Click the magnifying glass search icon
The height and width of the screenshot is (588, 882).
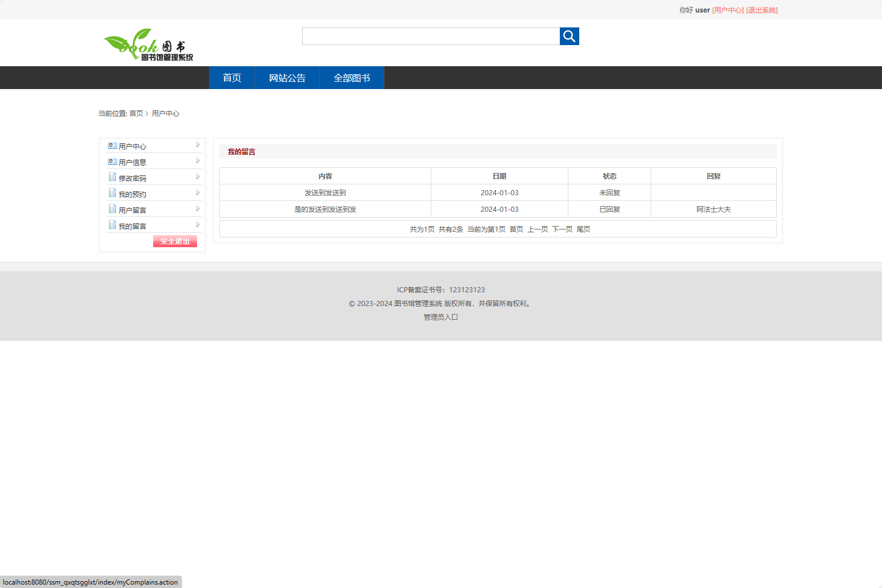(x=569, y=36)
